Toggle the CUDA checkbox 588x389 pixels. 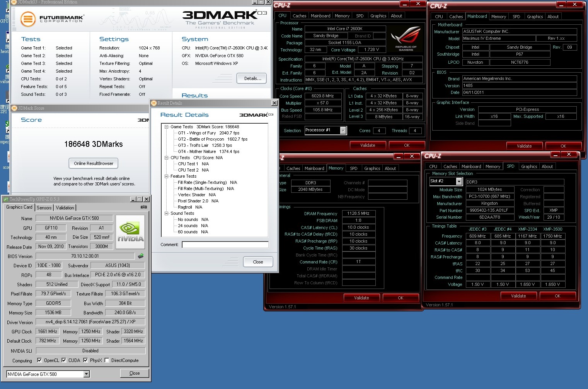(x=64, y=360)
